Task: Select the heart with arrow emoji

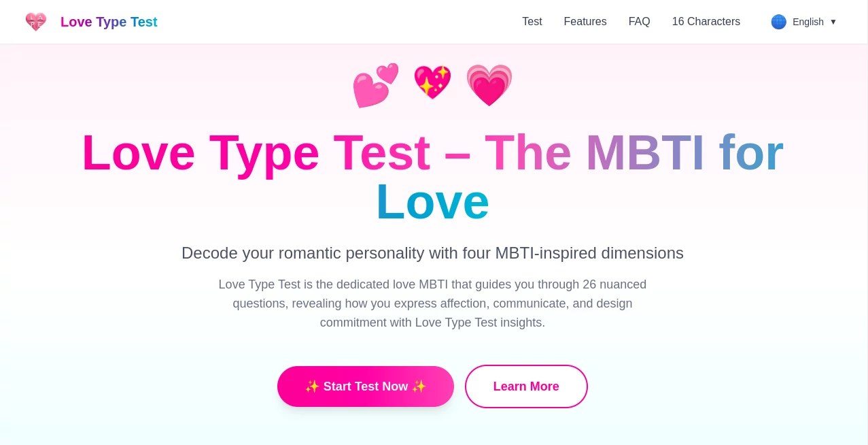Action: (376, 86)
